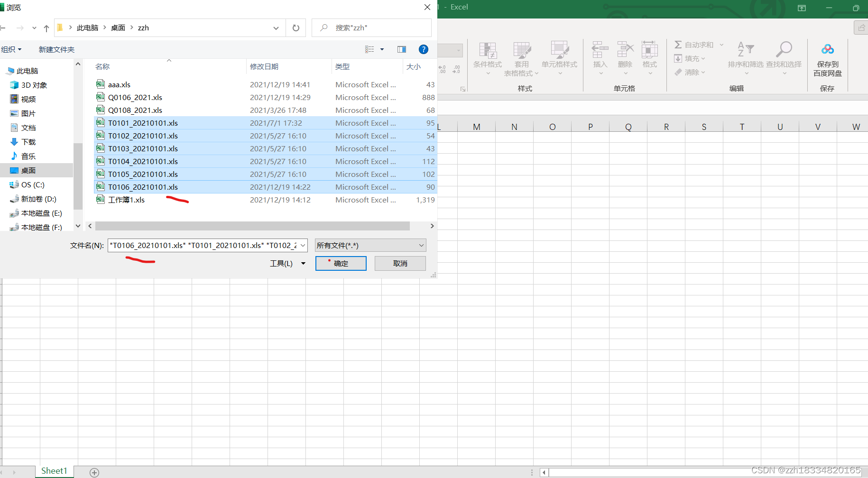Click 此电脑 in the address breadcrumb
This screenshot has width=868, height=478.
coord(87,28)
